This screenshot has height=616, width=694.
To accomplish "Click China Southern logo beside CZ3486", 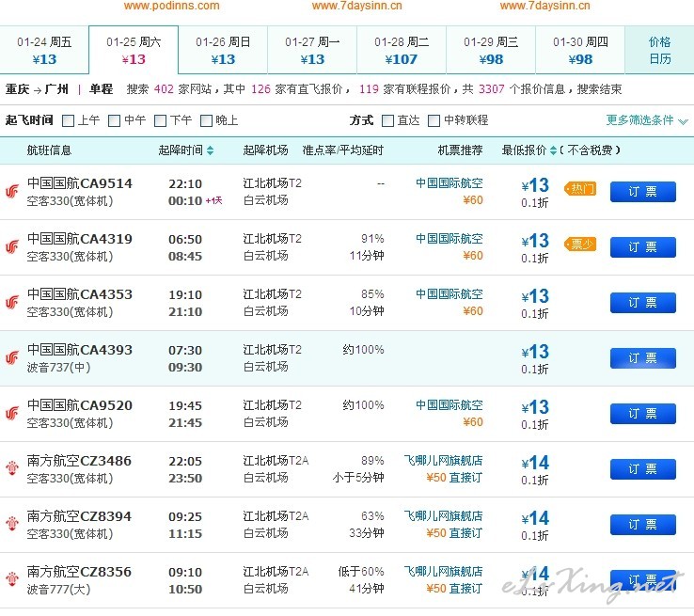I will tap(12, 467).
